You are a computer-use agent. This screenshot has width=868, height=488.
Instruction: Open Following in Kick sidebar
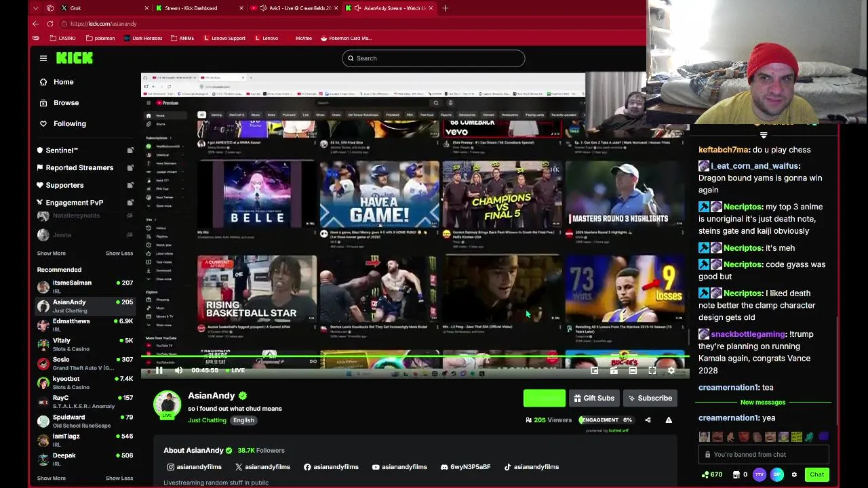[70, 124]
